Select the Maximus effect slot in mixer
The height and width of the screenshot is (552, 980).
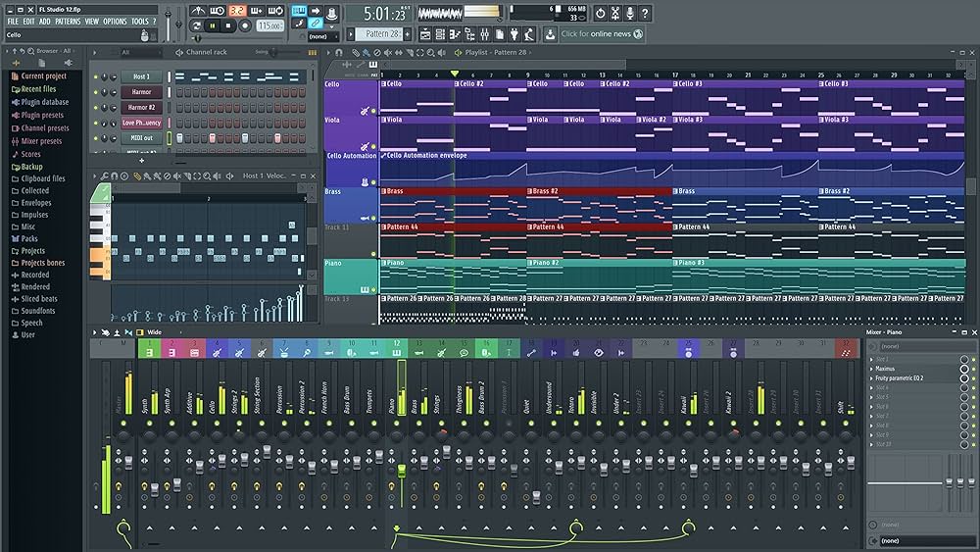click(x=913, y=369)
